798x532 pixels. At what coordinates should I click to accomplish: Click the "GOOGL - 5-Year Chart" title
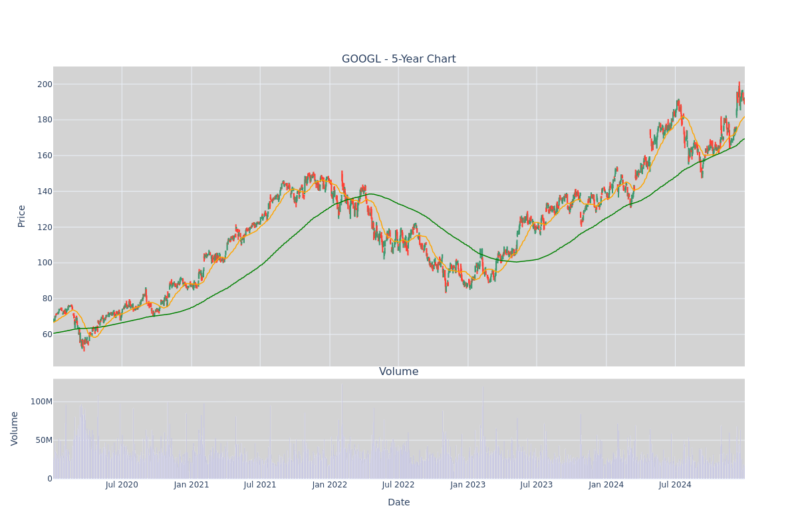[x=399, y=59]
